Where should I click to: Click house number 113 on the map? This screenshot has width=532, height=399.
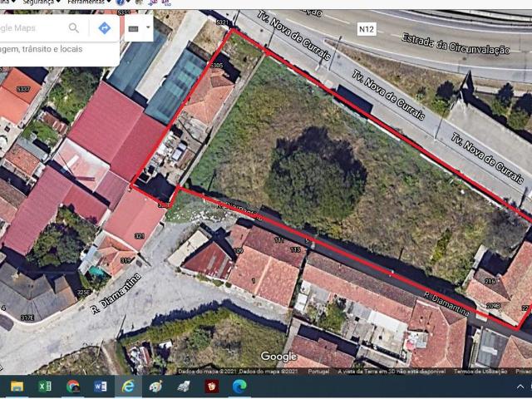click(x=296, y=249)
